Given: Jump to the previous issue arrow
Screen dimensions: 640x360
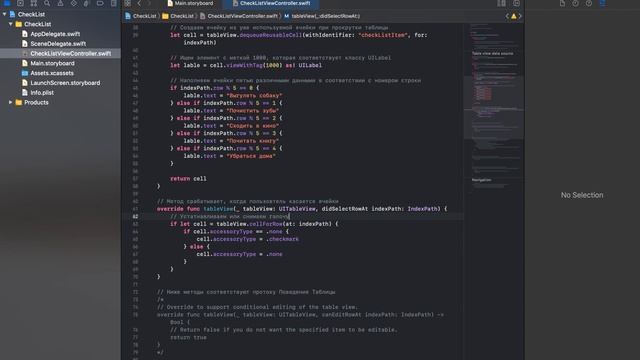Looking at the screenshot, I should tap(507, 16).
